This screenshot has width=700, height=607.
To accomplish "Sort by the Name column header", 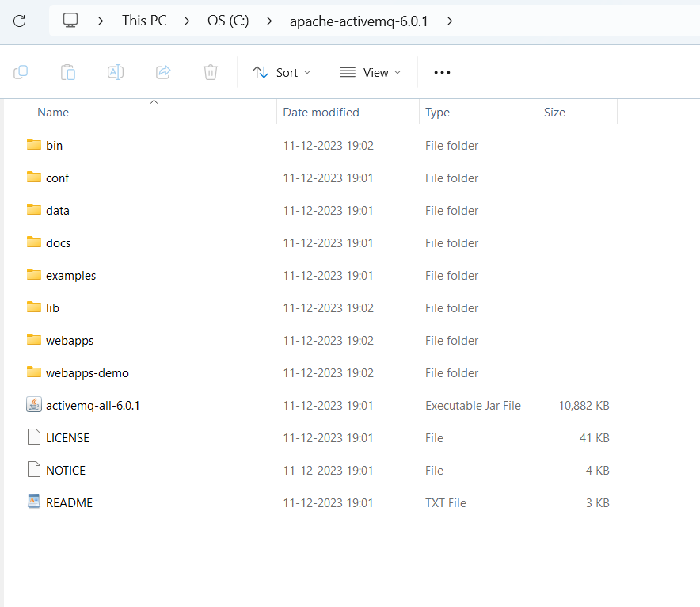I will 53,113.
